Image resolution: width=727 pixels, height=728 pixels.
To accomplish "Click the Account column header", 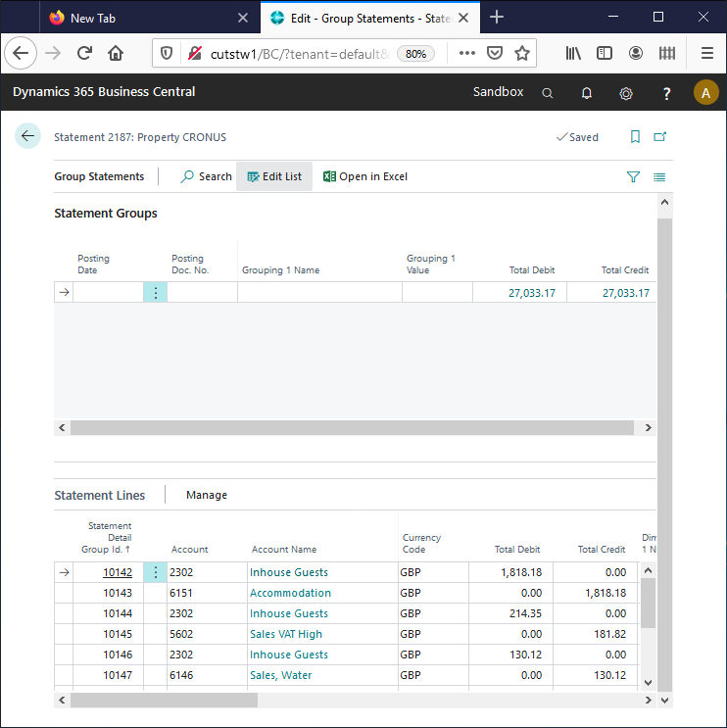I will (x=189, y=550).
